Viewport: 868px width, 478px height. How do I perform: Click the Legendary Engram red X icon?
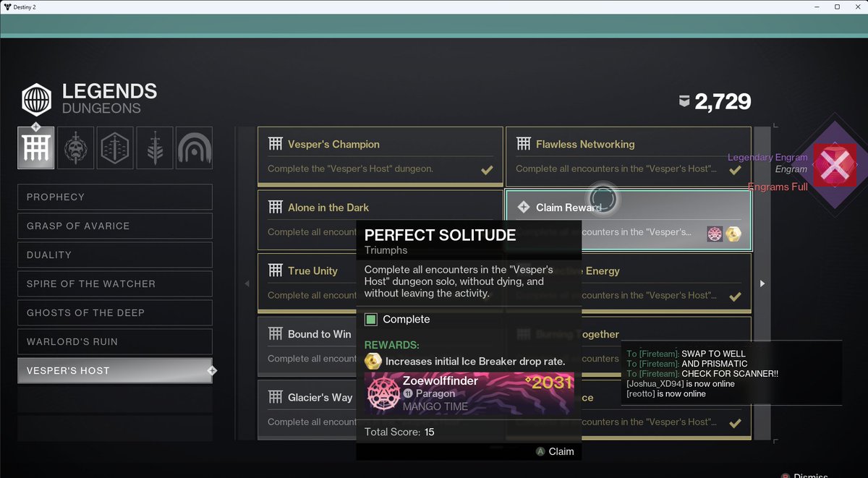click(834, 165)
